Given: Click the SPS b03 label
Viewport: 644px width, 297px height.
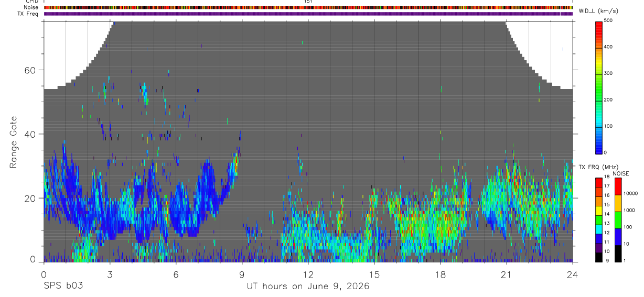Looking at the screenshot, I should tap(63, 286).
